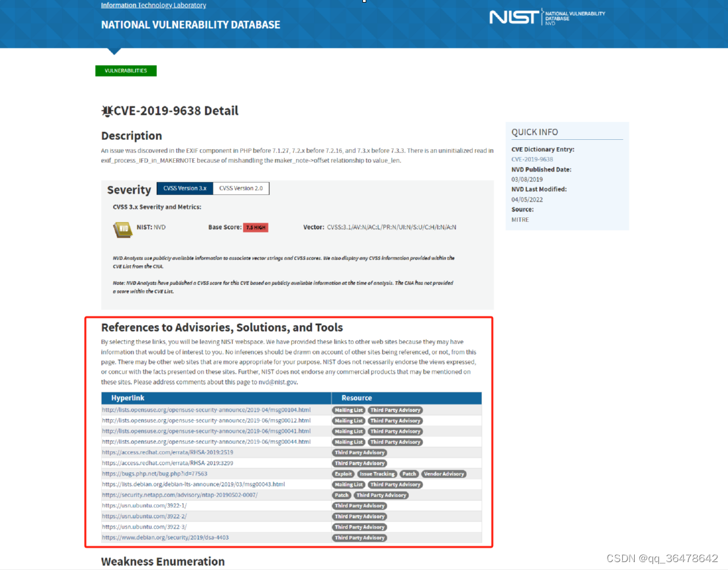This screenshot has height=570, width=728.
Task: Click the Exploit tag on bugs.php.net row
Action: click(343, 474)
